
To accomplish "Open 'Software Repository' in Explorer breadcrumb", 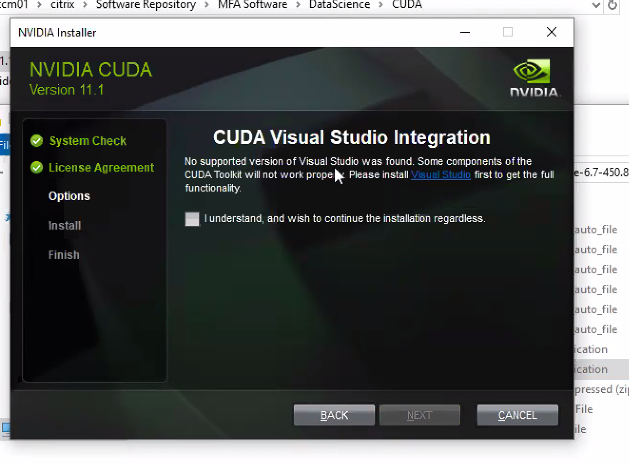I will (x=146, y=5).
